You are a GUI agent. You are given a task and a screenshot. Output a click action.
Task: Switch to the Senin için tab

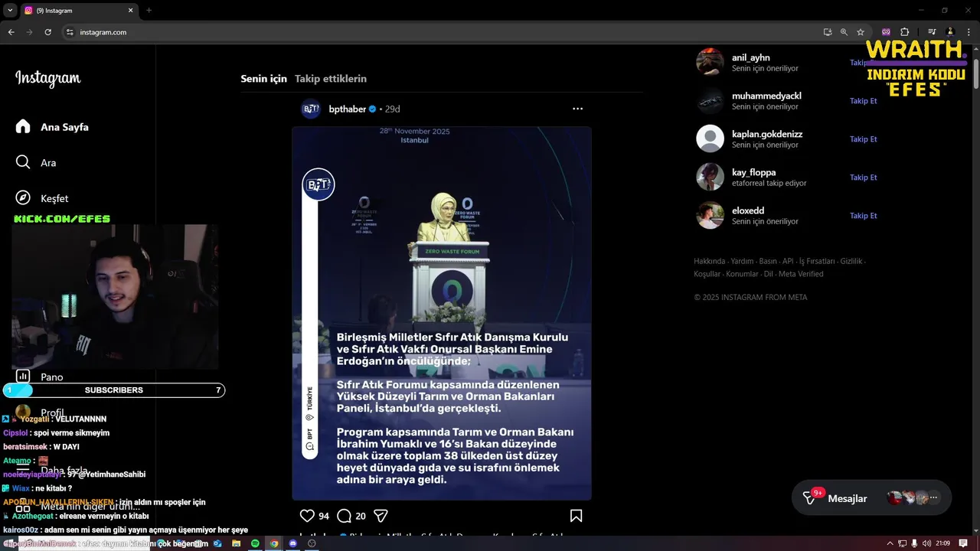pyautogui.click(x=263, y=79)
